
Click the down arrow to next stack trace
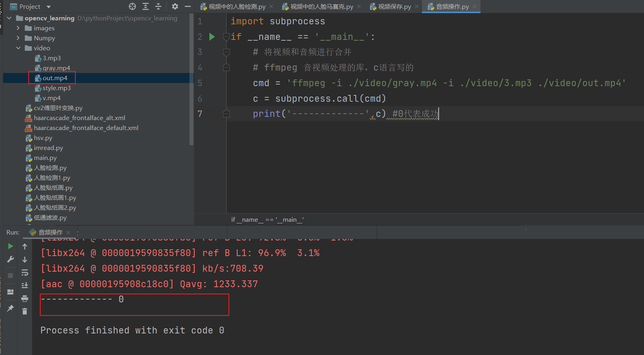point(25,260)
